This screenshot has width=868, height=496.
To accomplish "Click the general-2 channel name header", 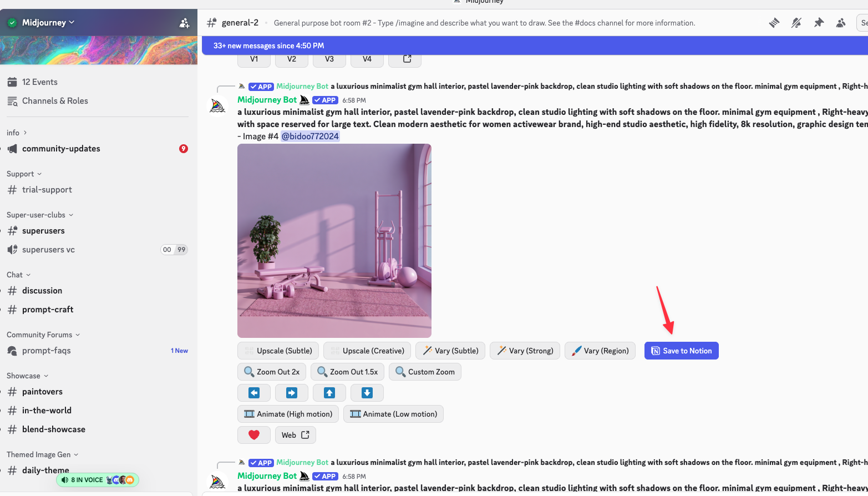I will [240, 23].
